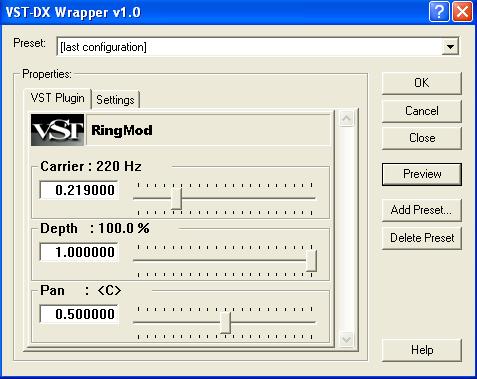Click the scrollbar up arrow

(x=346, y=118)
